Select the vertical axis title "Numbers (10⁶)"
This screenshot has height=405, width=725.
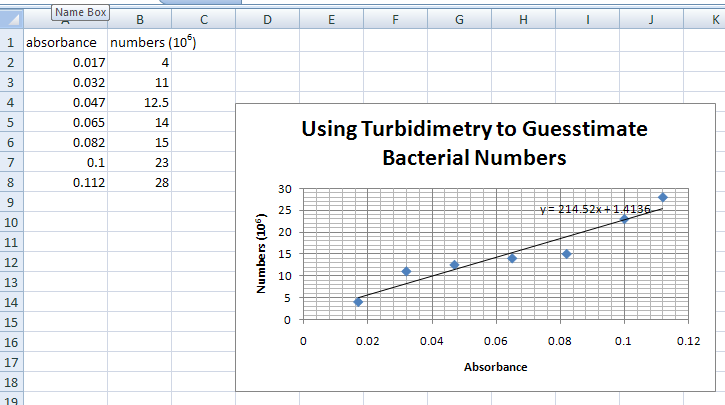tap(262, 254)
